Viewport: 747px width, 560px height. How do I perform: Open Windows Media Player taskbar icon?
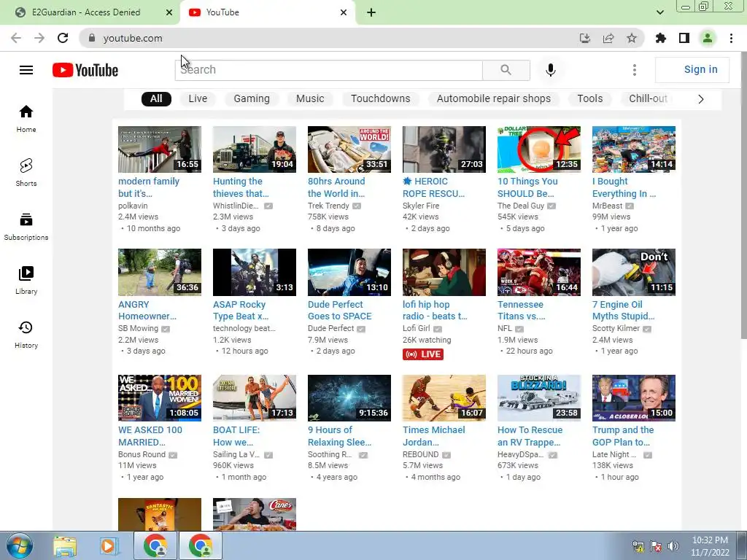coord(109,546)
